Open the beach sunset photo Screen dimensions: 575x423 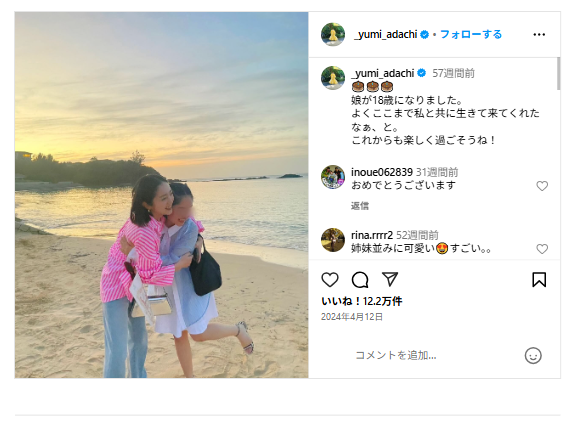click(161, 195)
